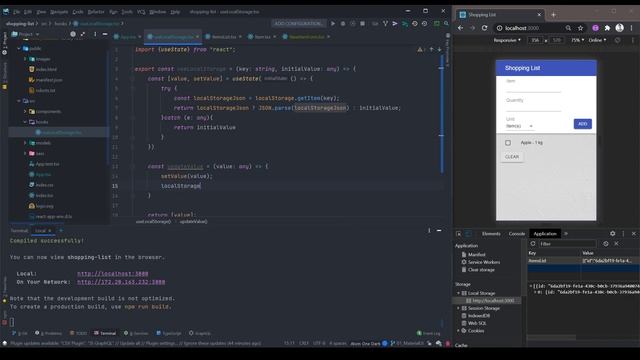The image size is (640, 360).
Task: Jump to next highlighted warning arrow in editor
Action: pyautogui.click(x=439, y=49)
